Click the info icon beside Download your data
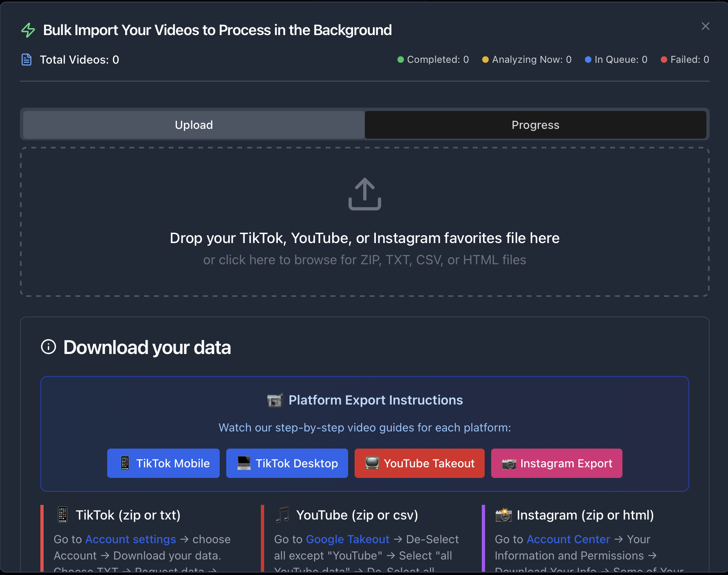 49,347
